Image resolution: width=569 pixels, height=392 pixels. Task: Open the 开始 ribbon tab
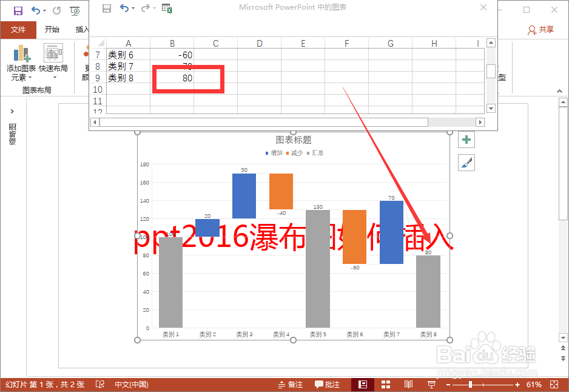point(52,30)
